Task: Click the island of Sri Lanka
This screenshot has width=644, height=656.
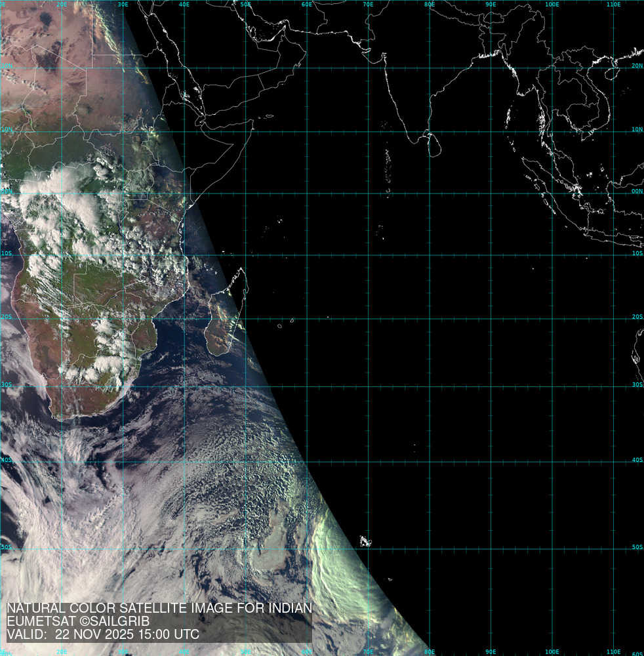Action: tap(432, 144)
